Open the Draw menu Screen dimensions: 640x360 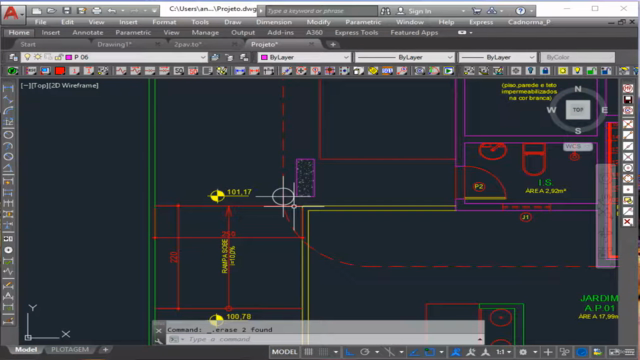pos(233,22)
